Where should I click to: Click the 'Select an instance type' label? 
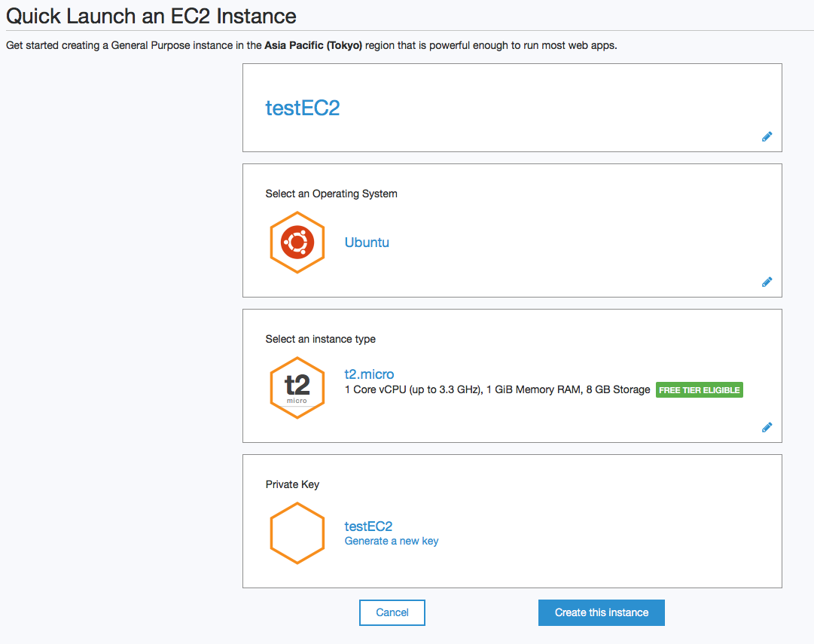click(x=320, y=339)
